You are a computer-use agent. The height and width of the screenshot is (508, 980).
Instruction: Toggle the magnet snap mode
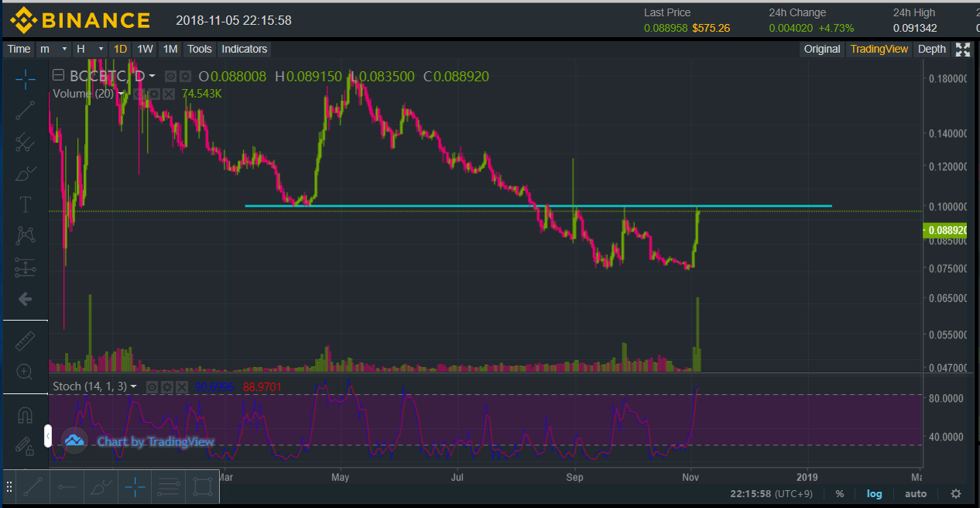tap(26, 415)
